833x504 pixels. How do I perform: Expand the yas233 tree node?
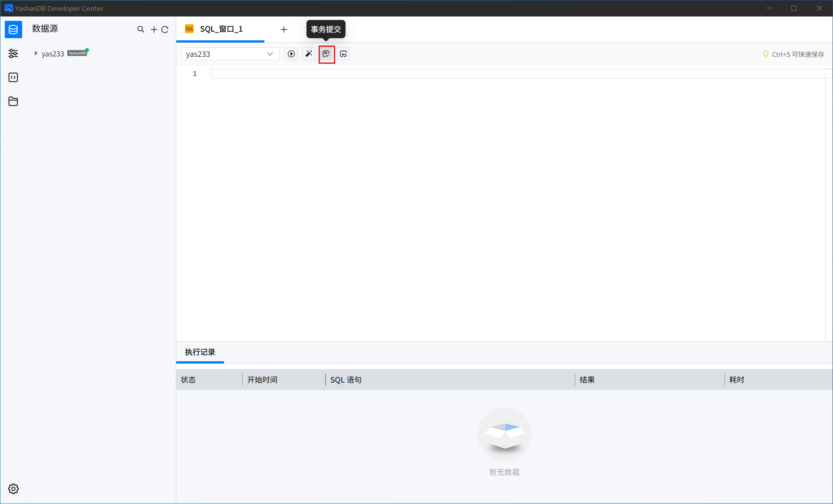(36, 53)
